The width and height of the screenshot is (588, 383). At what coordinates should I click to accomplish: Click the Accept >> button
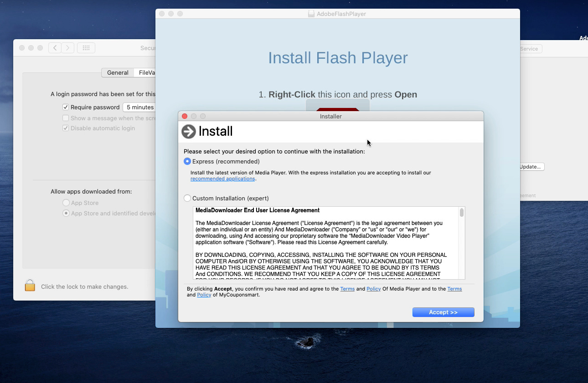pos(443,312)
